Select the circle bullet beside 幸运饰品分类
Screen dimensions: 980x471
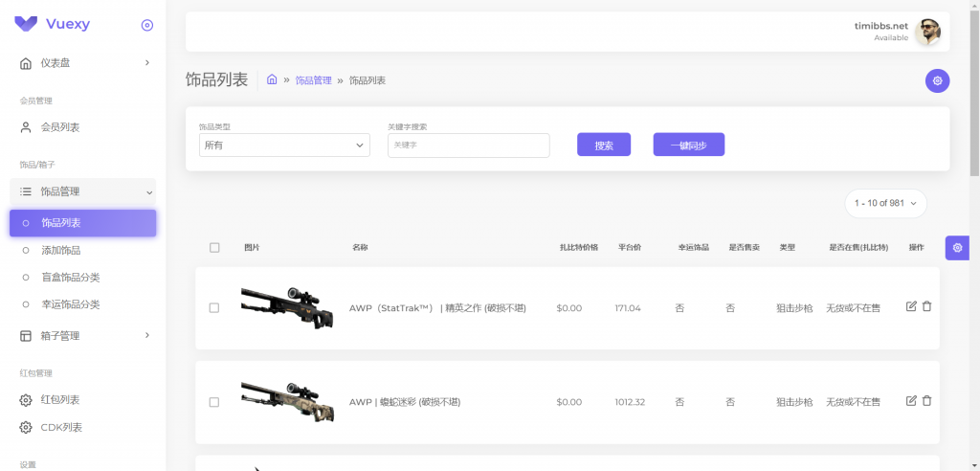[x=26, y=305]
